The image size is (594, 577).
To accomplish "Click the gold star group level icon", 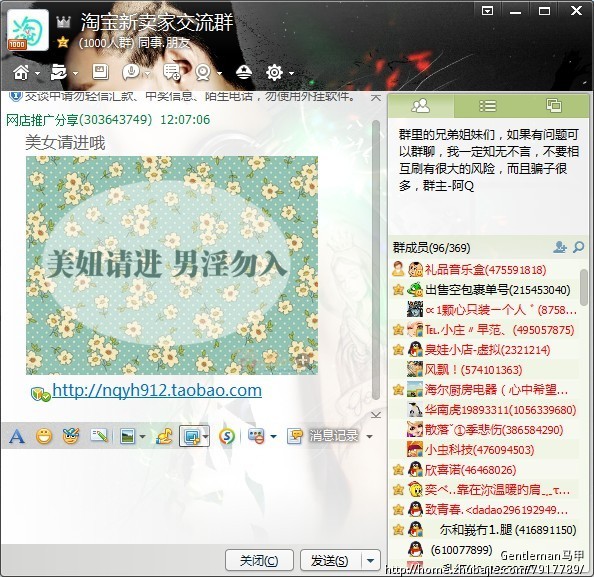I will coord(63,42).
